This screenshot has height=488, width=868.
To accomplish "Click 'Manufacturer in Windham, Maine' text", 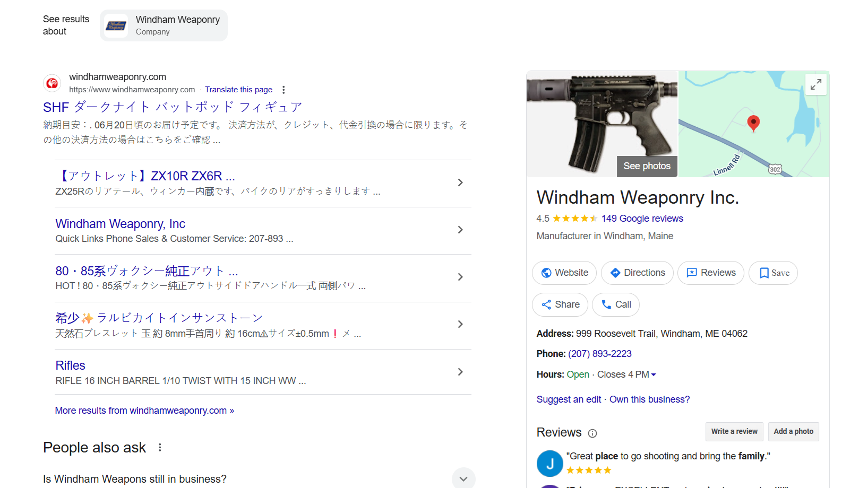I will [605, 236].
